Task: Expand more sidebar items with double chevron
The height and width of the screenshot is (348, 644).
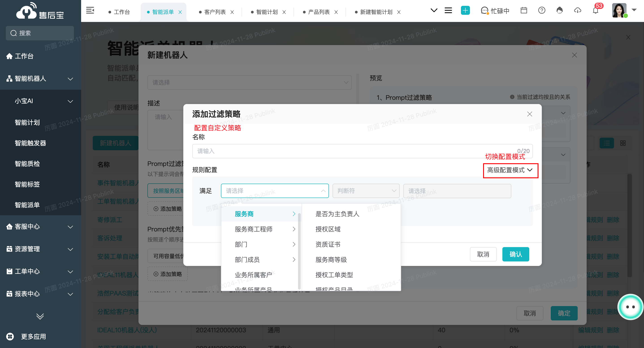Action: [40, 316]
